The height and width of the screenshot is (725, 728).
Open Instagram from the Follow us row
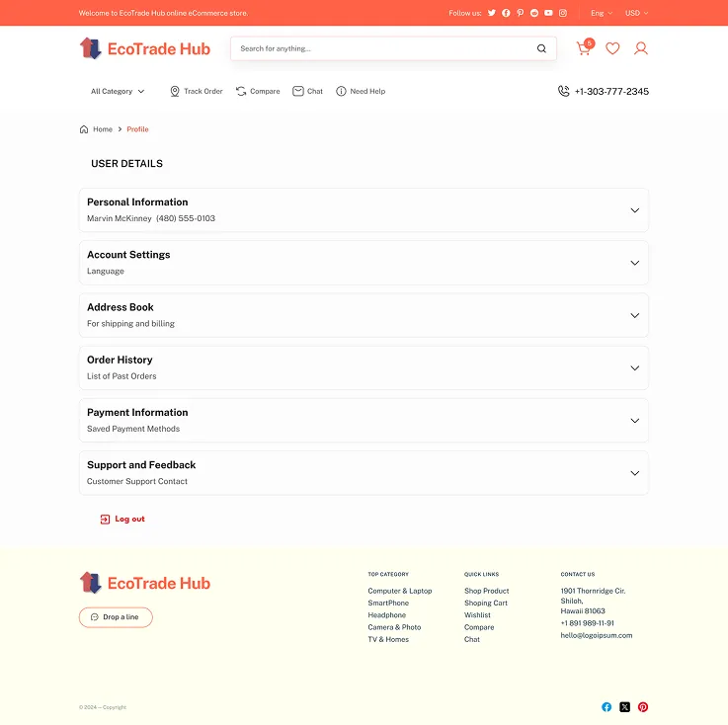(563, 13)
